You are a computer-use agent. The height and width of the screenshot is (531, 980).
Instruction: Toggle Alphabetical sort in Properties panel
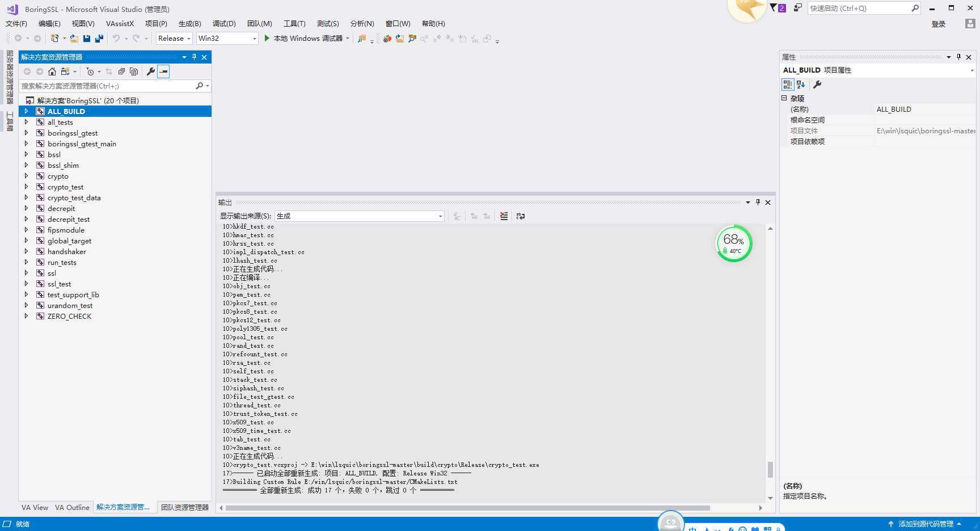801,85
